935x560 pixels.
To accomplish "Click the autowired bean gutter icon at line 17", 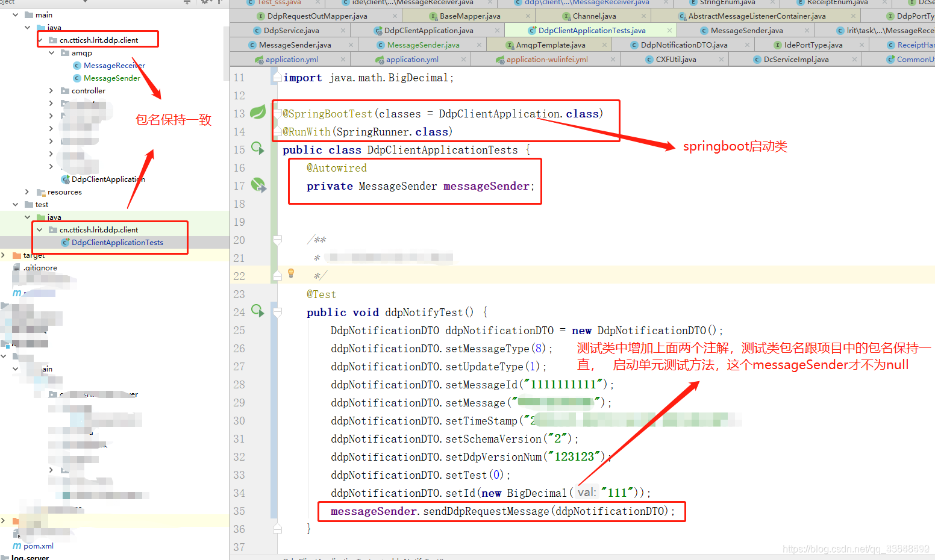I will [258, 185].
